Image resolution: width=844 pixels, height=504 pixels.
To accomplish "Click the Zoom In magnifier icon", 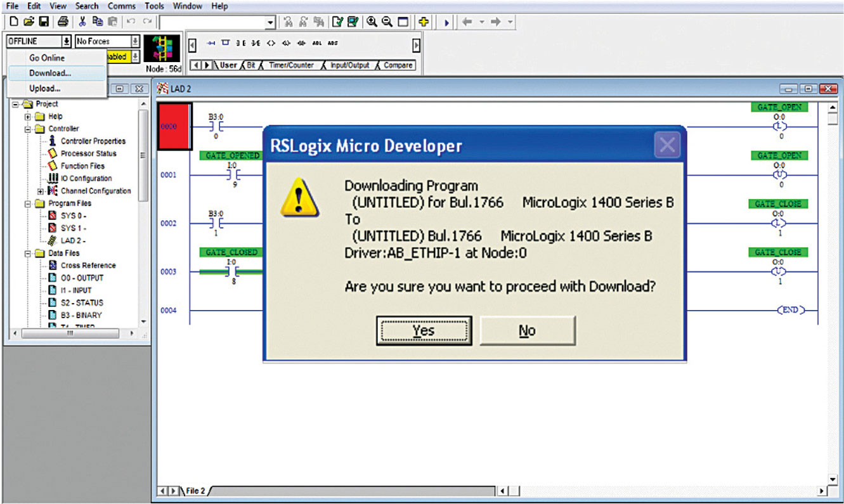I will [x=372, y=22].
